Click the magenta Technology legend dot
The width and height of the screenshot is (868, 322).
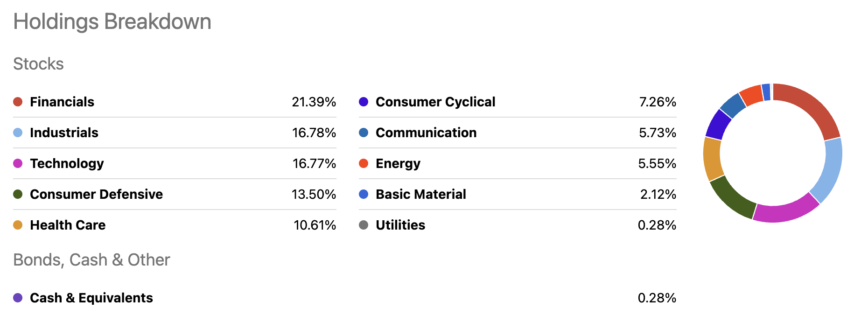(18, 163)
